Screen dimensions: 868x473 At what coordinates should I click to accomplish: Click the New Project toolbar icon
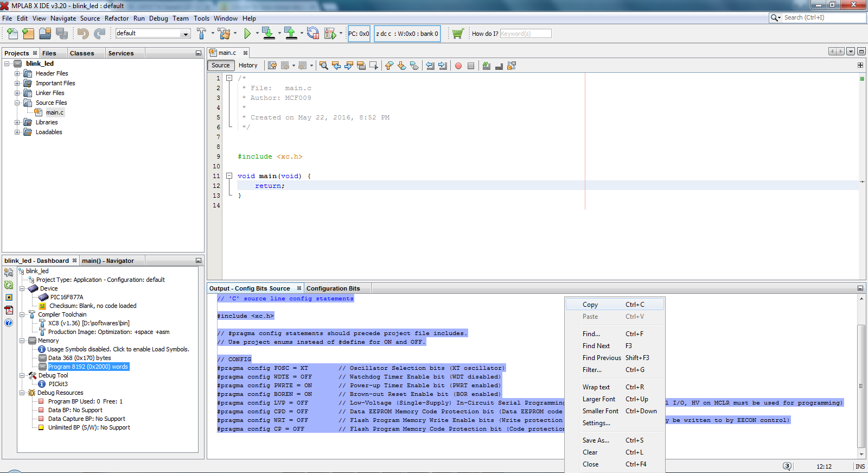pyautogui.click(x=29, y=34)
